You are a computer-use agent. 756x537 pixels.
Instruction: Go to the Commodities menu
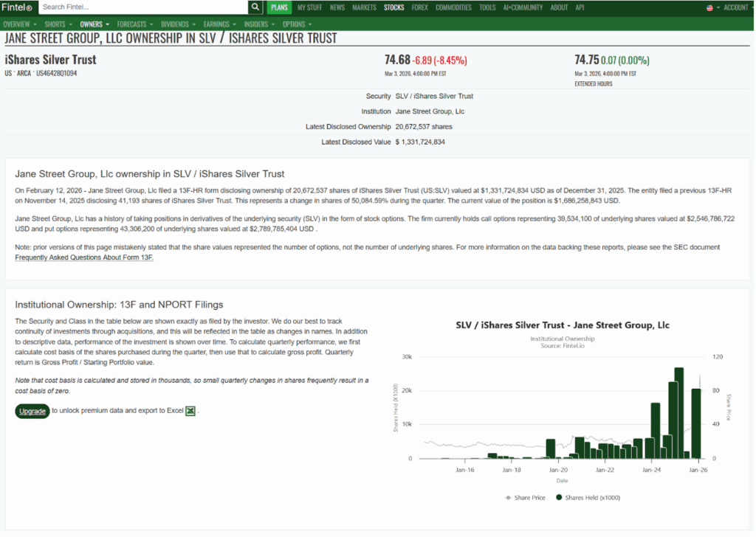(453, 7)
